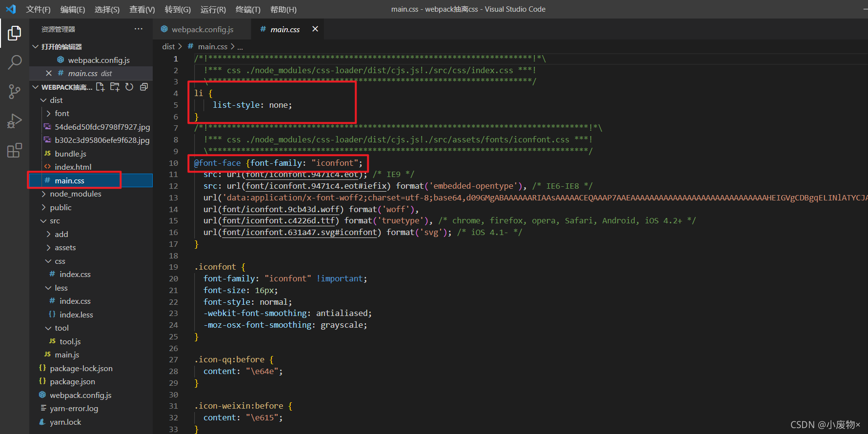Open 54de6d50fdc9798f7927.jpg image file
868x434 pixels.
pyautogui.click(x=91, y=127)
